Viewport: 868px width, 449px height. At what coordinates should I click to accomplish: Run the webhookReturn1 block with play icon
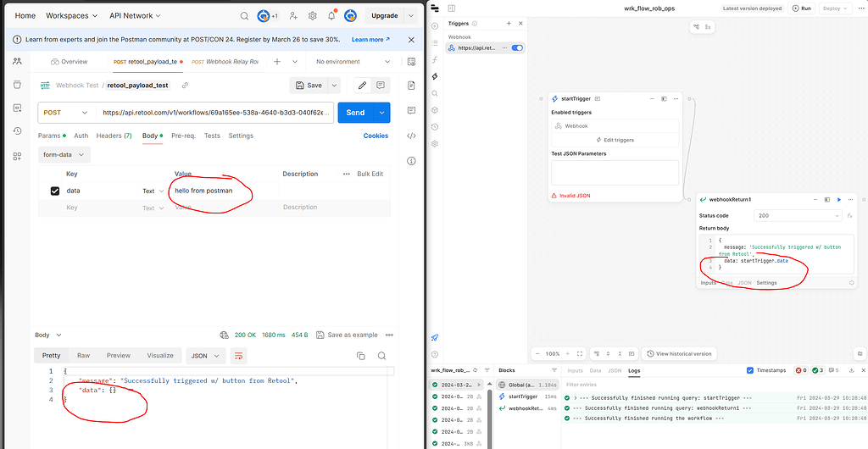[x=839, y=199]
